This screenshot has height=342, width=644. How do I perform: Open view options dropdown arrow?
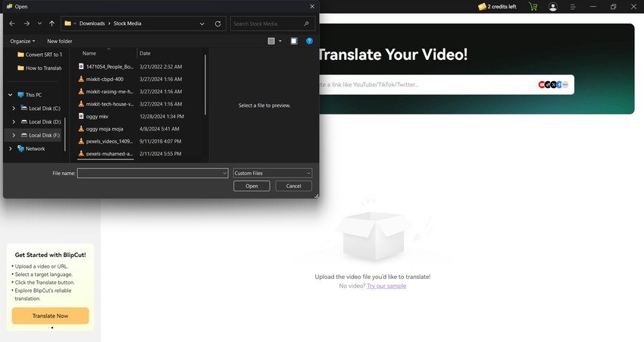[x=280, y=41]
